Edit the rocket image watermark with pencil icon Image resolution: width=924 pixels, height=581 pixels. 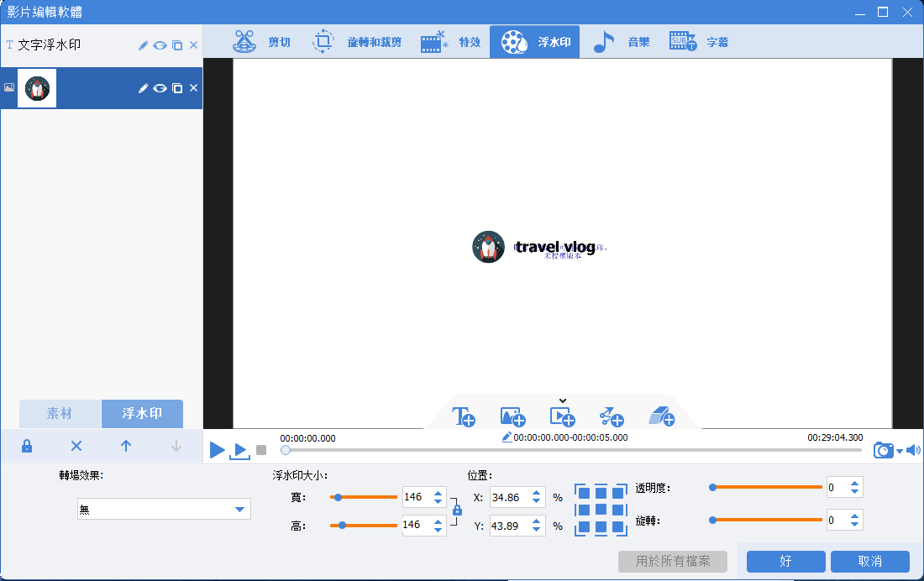pos(143,88)
